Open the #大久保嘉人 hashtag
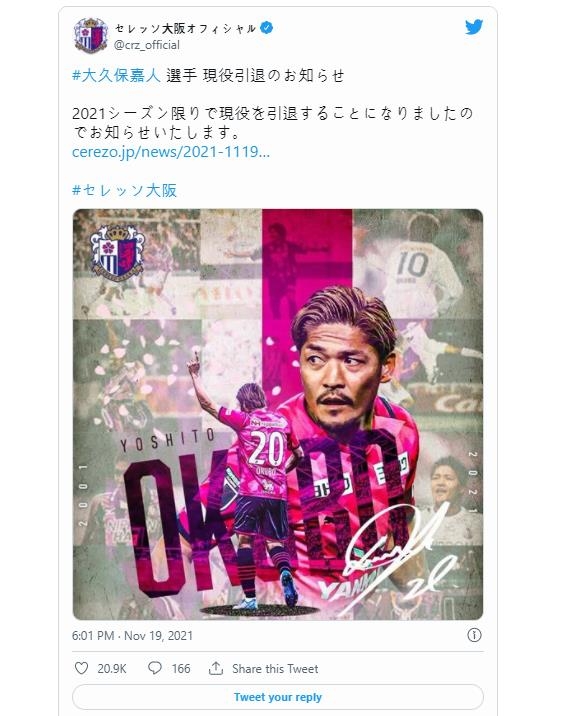This screenshot has width=566, height=716. click(116, 75)
